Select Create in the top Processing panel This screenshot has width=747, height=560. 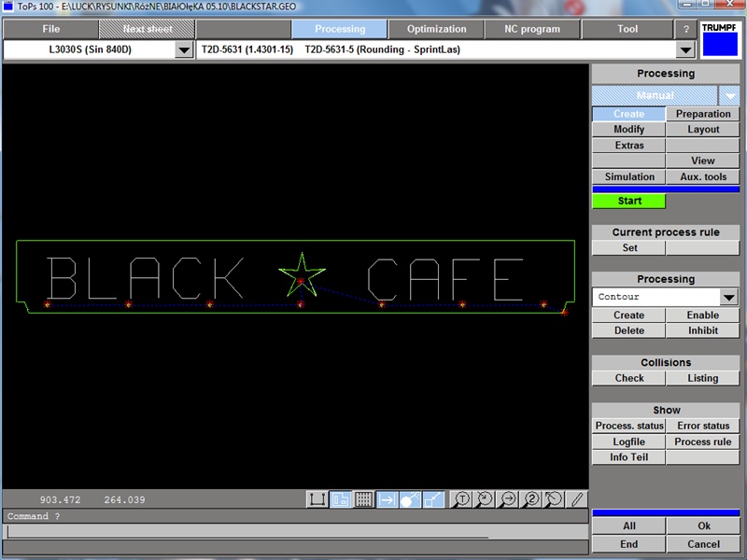(628, 114)
